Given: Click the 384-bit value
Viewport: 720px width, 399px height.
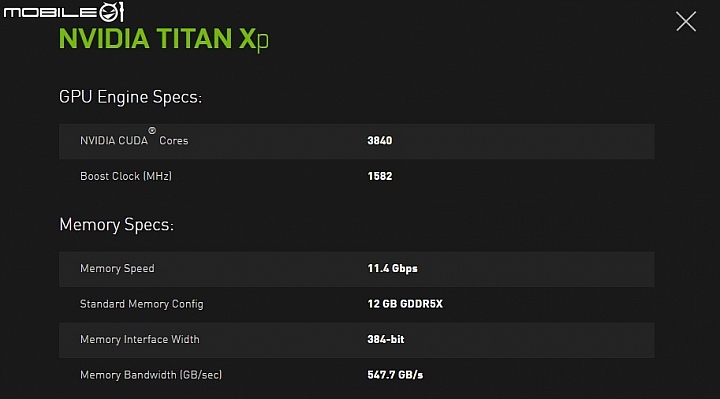Looking at the screenshot, I should [x=386, y=339].
